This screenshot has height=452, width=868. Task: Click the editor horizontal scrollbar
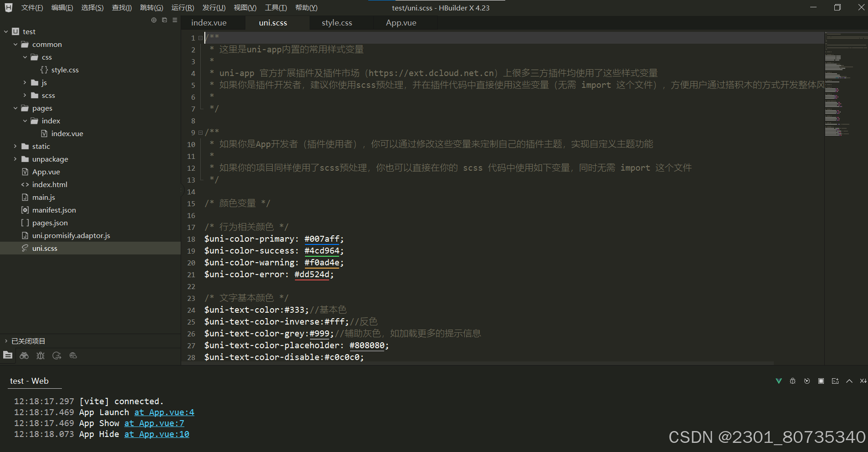[x=478, y=363]
